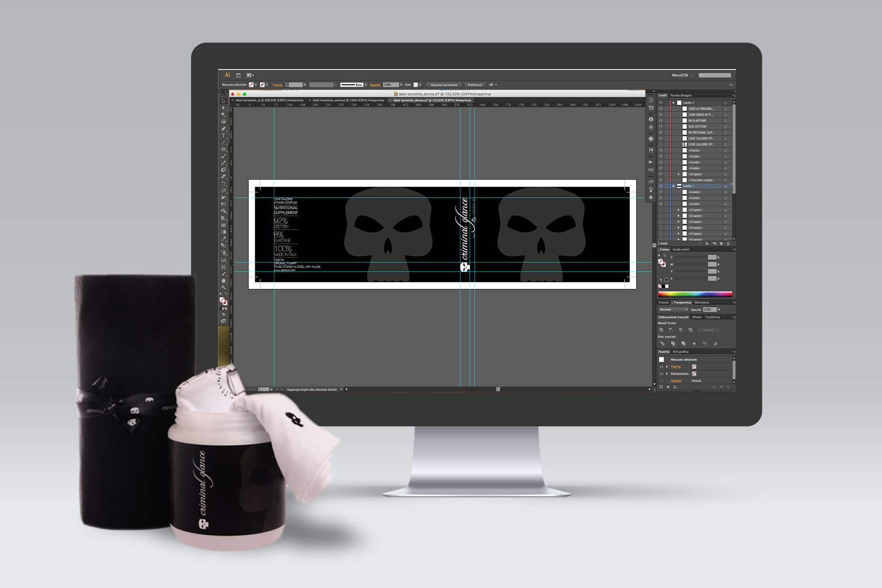Select the Rectangle tool

pos(223,149)
